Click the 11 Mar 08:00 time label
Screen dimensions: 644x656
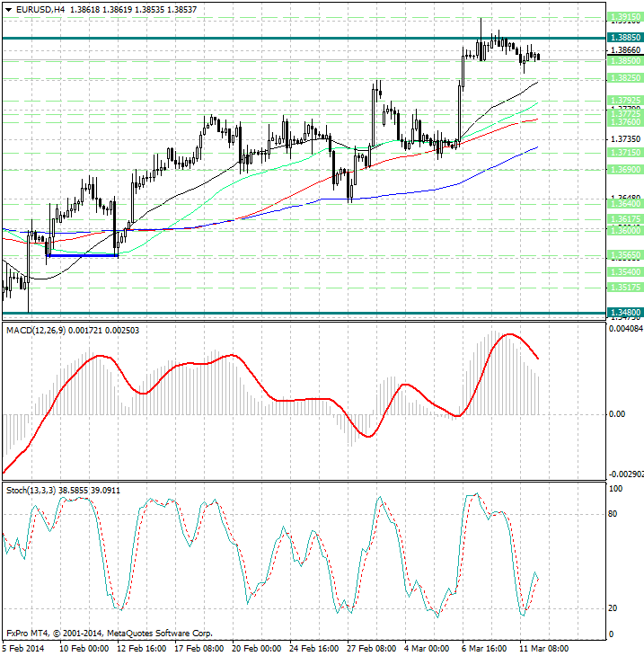point(543,649)
